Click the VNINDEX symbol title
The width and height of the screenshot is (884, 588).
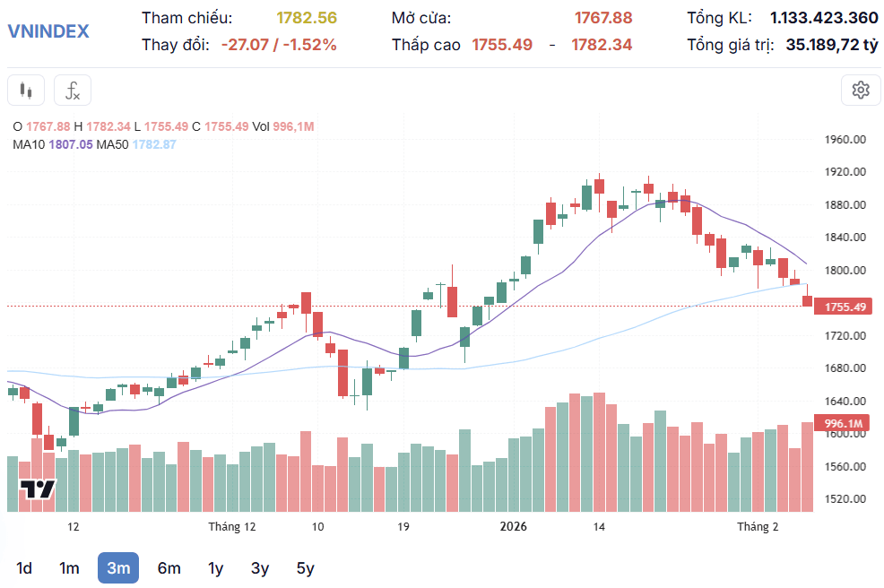[x=48, y=31]
